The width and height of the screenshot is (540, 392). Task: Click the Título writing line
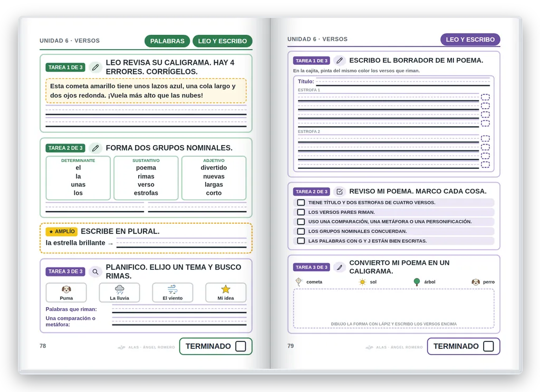click(x=402, y=82)
